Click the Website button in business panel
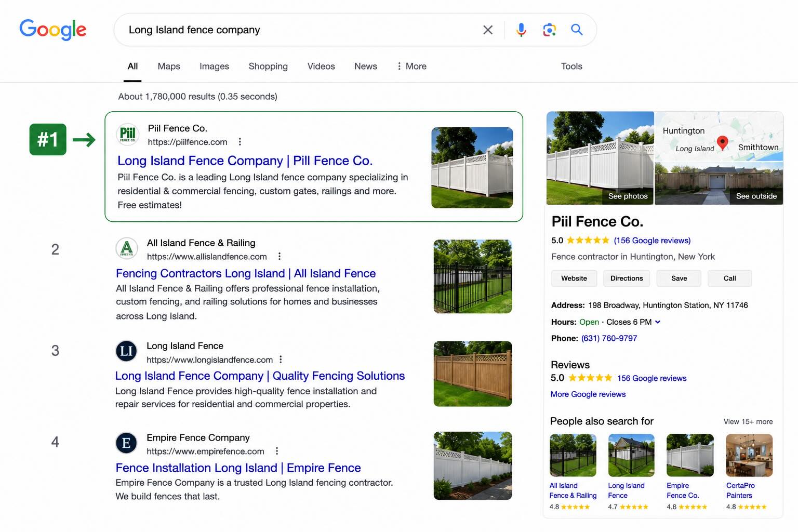The image size is (798, 532). [x=574, y=278]
